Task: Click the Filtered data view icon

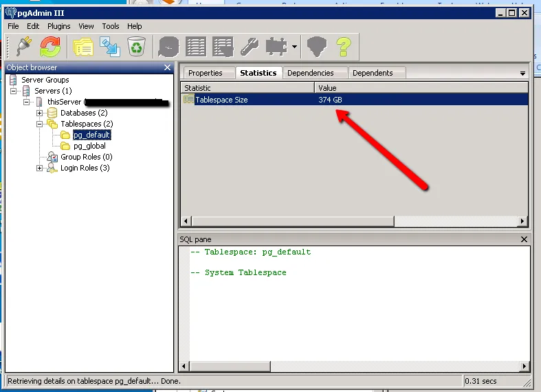Action: [223, 47]
